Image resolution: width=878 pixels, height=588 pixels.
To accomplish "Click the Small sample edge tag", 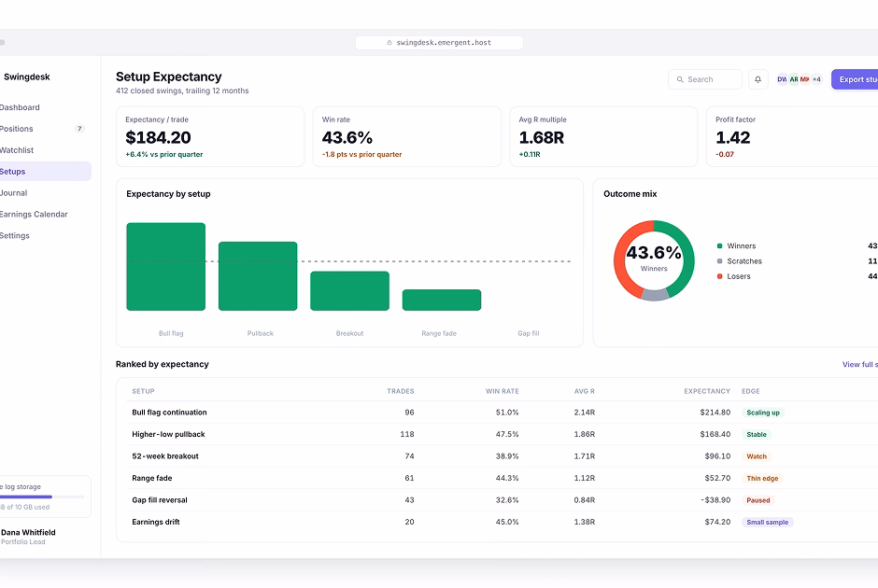I will point(767,522).
